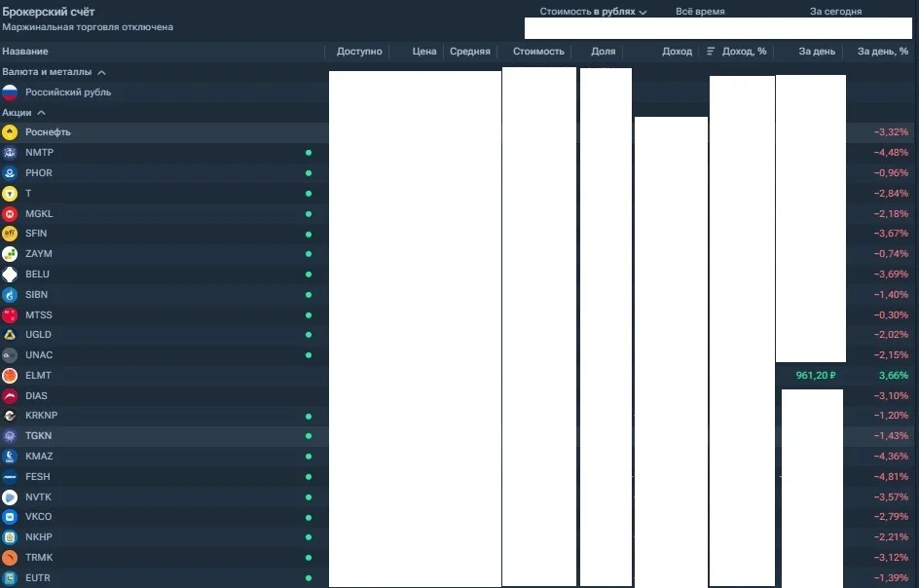Click the VKCO ticker name
919x588 pixels.
[39, 517]
